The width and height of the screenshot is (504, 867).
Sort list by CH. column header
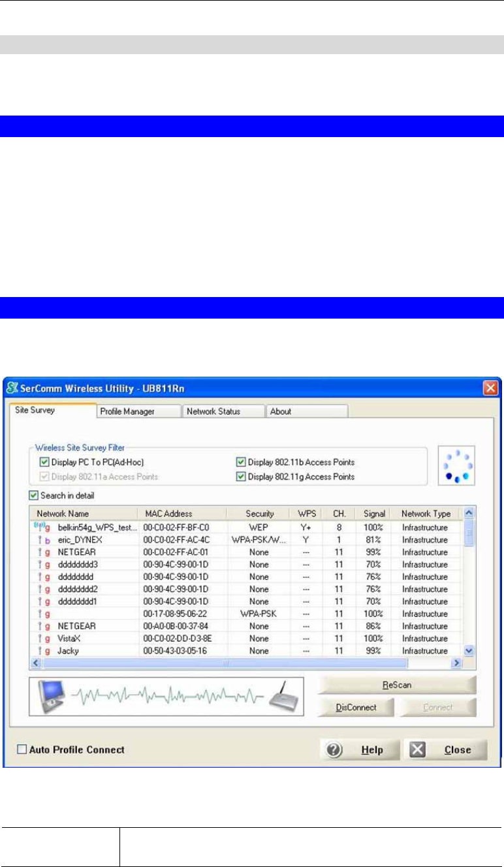(339, 514)
